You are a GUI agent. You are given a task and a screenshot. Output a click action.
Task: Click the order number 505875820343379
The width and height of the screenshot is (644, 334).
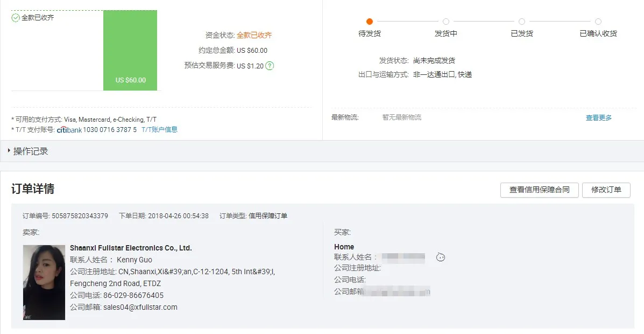click(x=80, y=216)
